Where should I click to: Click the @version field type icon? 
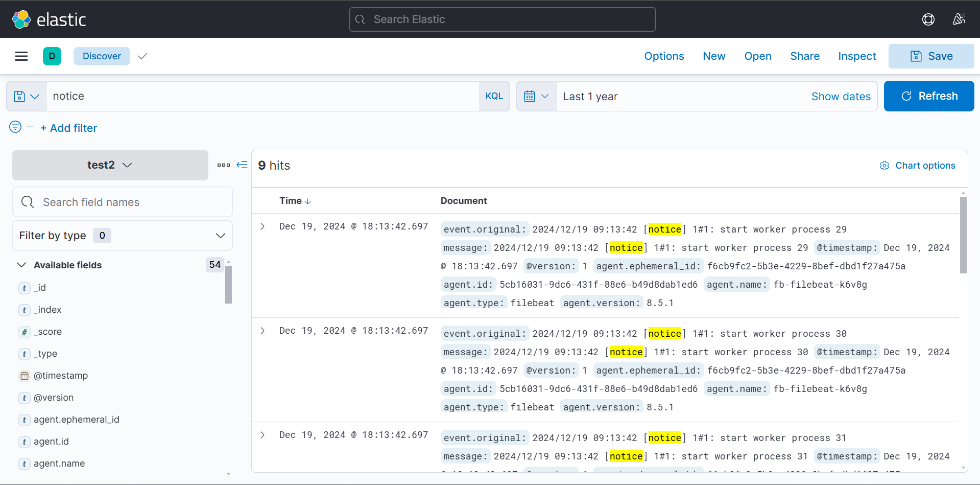coord(24,398)
